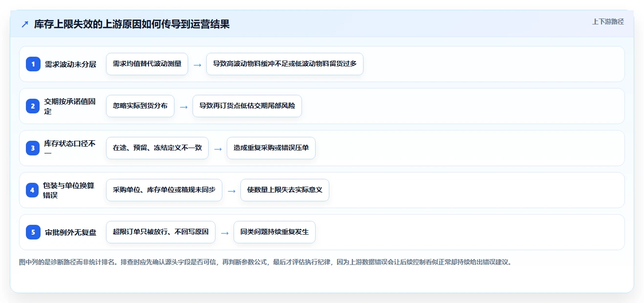This screenshot has height=303, width=644.
Task: Open the 需求均值替代波动测量 chip
Action: click(147, 64)
